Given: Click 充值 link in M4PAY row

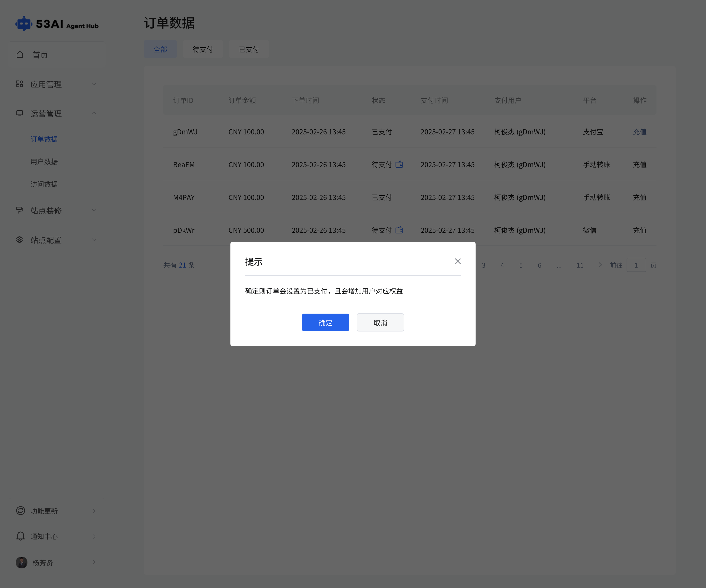Looking at the screenshot, I should click(640, 197).
